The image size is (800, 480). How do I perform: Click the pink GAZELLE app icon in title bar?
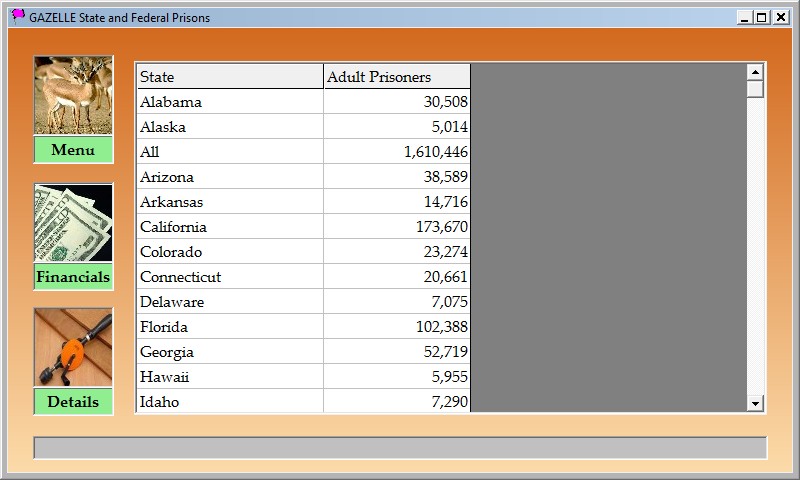(x=18, y=16)
